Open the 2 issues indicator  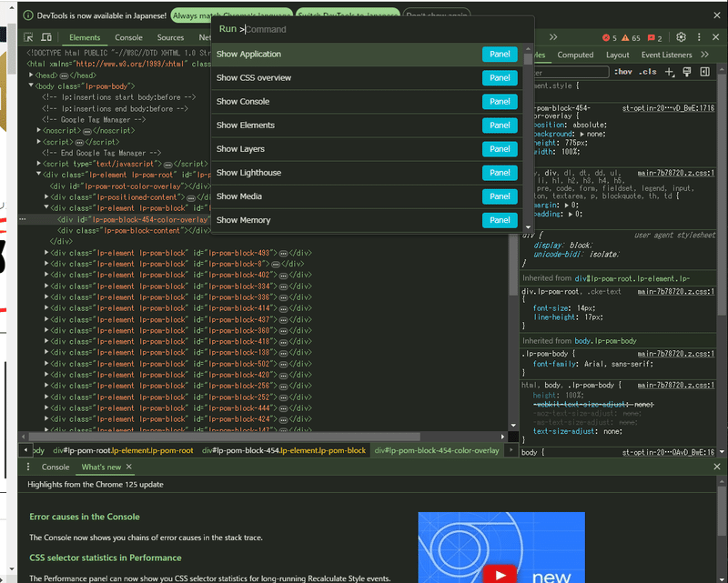pyautogui.click(x=654, y=38)
